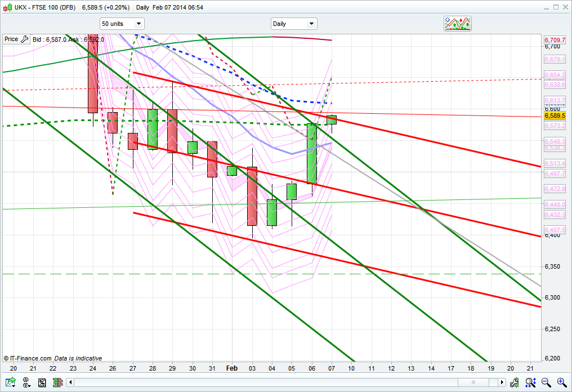This screenshot has width=572, height=392.
Task: Click the jump-to-latest candle icon
Action: [515, 382]
